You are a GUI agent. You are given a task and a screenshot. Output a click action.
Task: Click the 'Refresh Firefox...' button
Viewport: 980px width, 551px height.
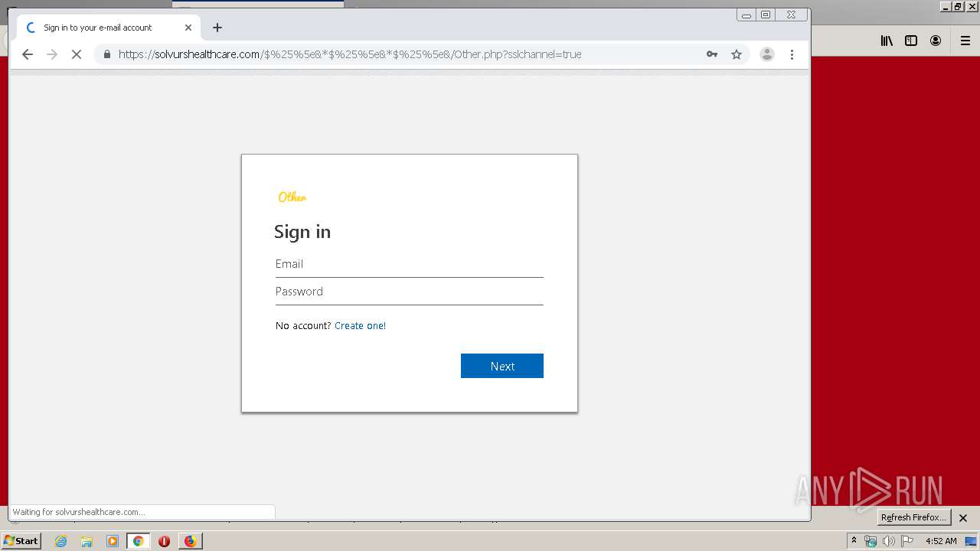click(x=913, y=517)
